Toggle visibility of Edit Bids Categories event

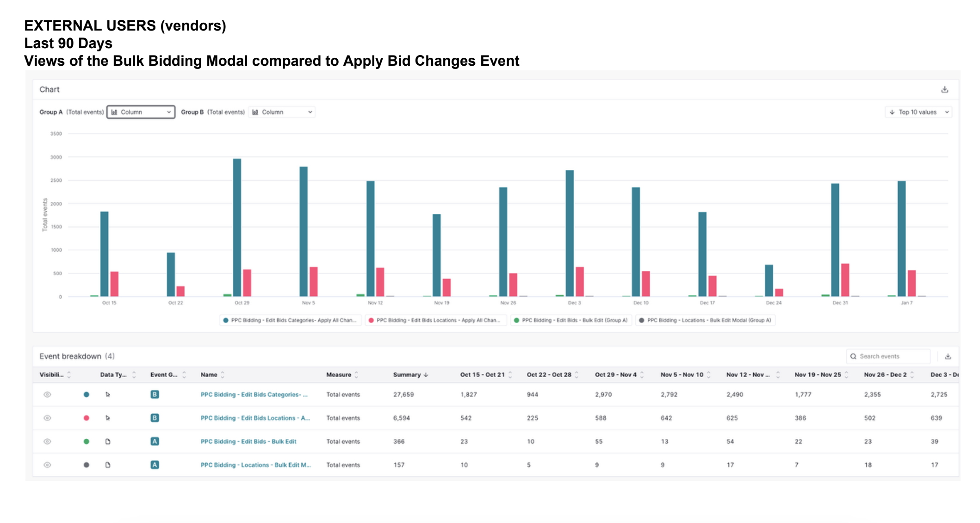[x=47, y=394]
